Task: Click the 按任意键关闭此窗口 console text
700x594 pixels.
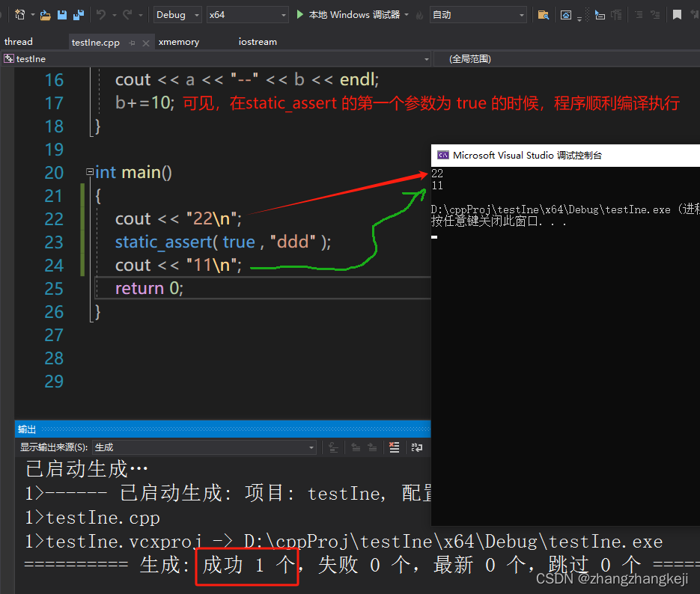Action: pyautogui.click(x=499, y=221)
